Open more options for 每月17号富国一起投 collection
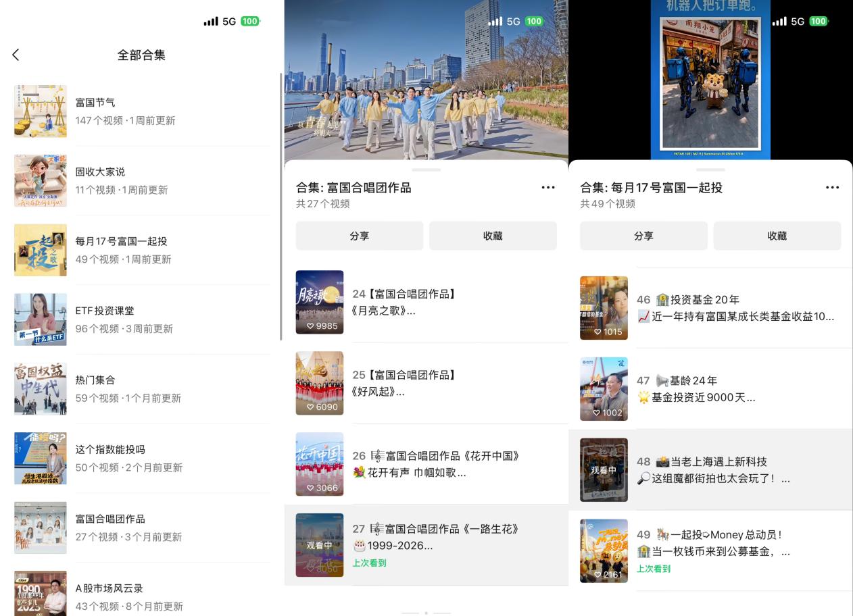Viewport: 853px width, 616px height. pos(833,188)
